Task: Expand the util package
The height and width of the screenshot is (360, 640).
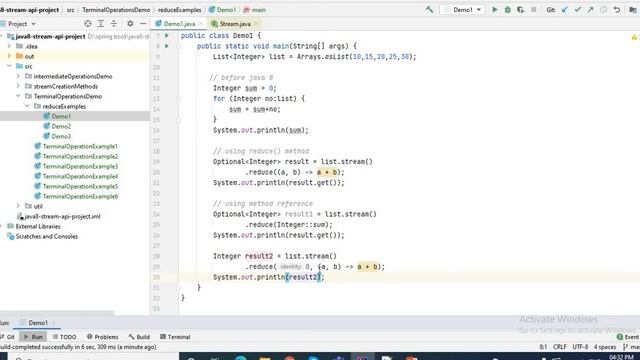Action: click(18, 206)
